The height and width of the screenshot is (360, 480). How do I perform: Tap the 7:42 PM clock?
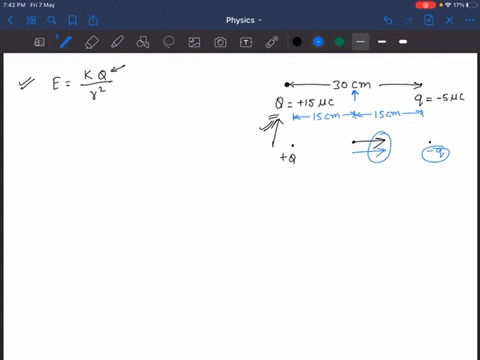(14, 5)
